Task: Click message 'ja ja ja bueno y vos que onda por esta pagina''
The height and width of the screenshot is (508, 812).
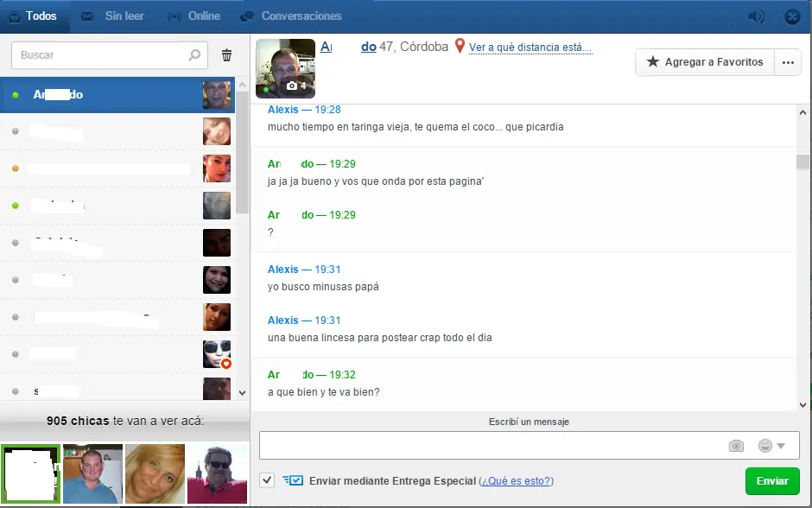Action: [x=376, y=181]
